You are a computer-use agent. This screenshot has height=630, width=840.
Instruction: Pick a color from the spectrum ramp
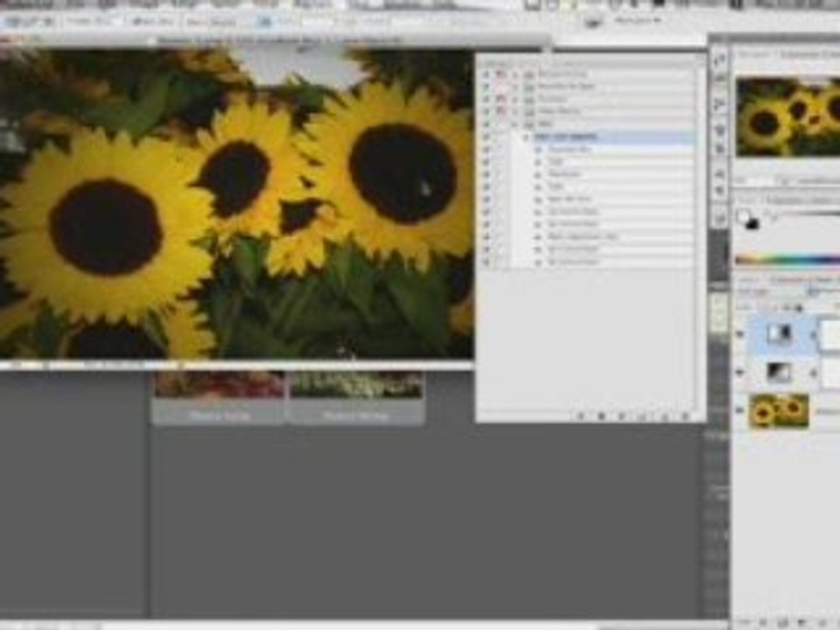787,261
